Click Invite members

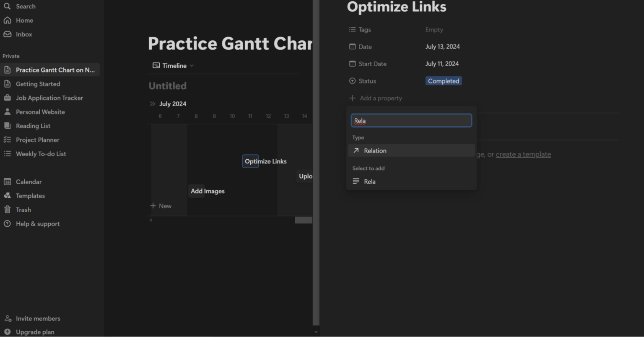pos(38,318)
